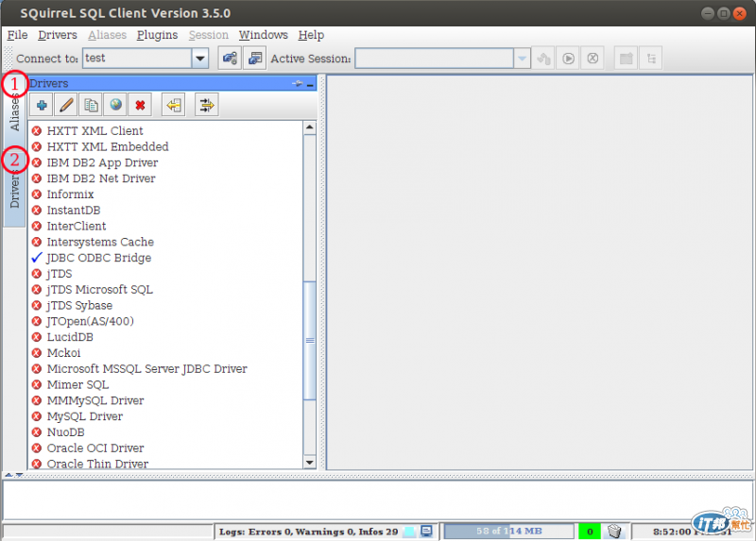Click the object tree toolbar icon
Viewport: 756px width, 541px height.
tap(650, 59)
